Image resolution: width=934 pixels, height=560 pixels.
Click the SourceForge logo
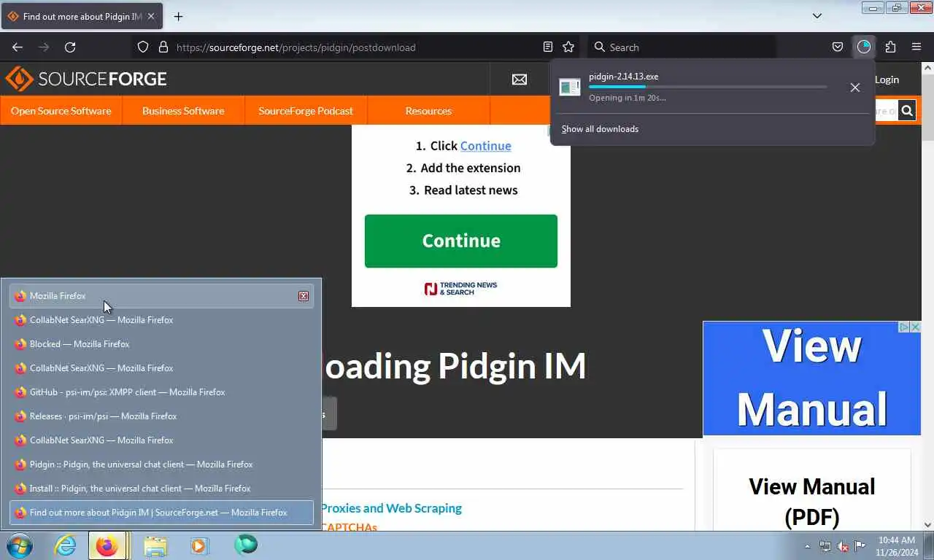[86, 79]
